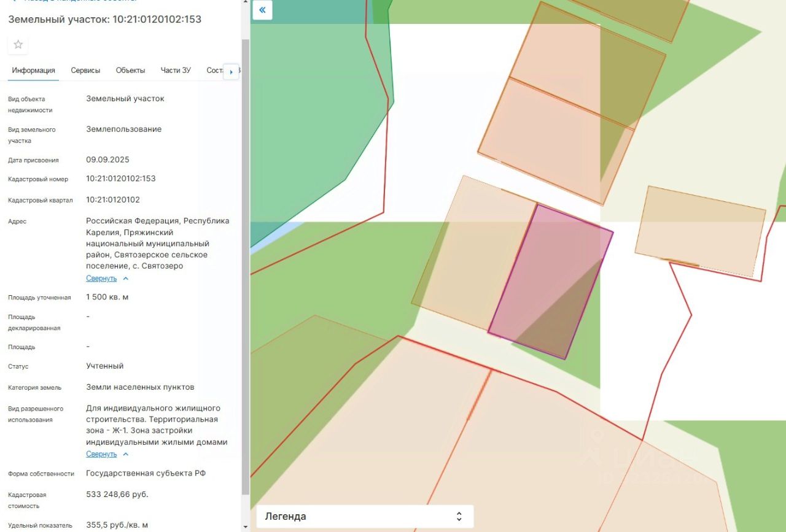Screen dimensions: 786x532
Task: Switch to the Сервисы tab
Action: coord(85,71)
